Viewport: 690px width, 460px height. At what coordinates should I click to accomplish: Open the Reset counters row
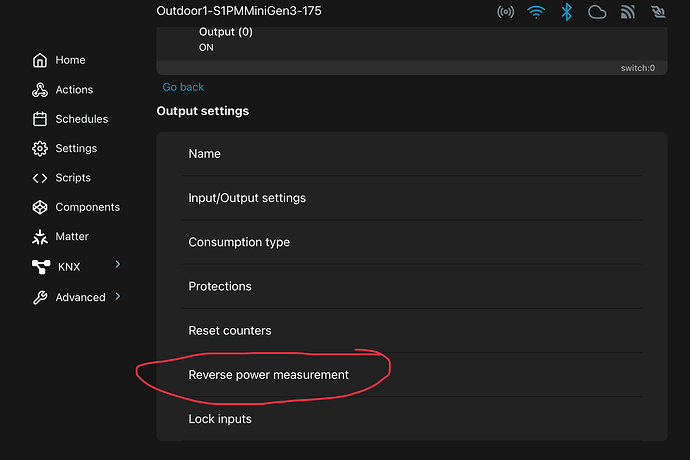pos(229,331)
